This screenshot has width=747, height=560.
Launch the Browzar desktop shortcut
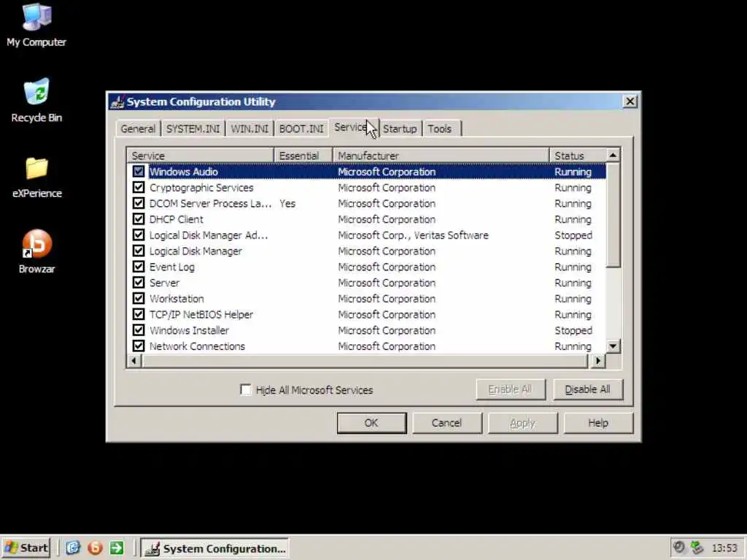[x=36, y=252]
